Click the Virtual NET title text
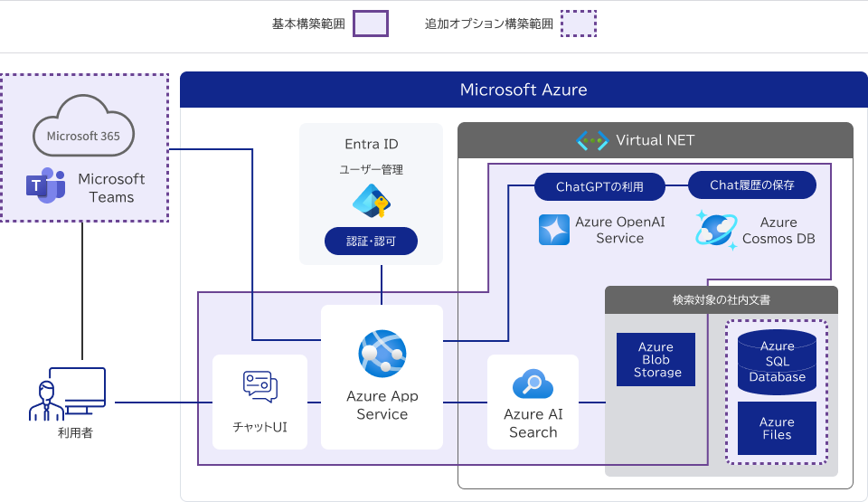868x502 pixels. pyautogui.click(x=656, y=140)
